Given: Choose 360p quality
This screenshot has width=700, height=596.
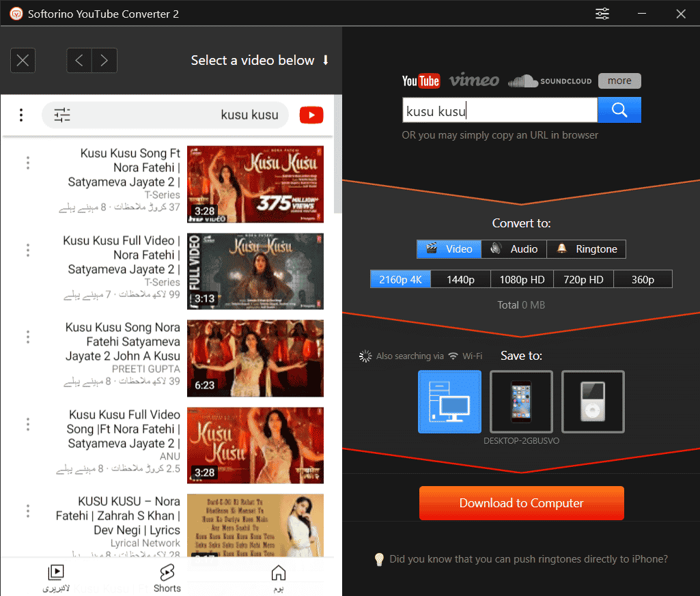Looking at the screenshot, I should pyautogui.click(x=643, y=279).
